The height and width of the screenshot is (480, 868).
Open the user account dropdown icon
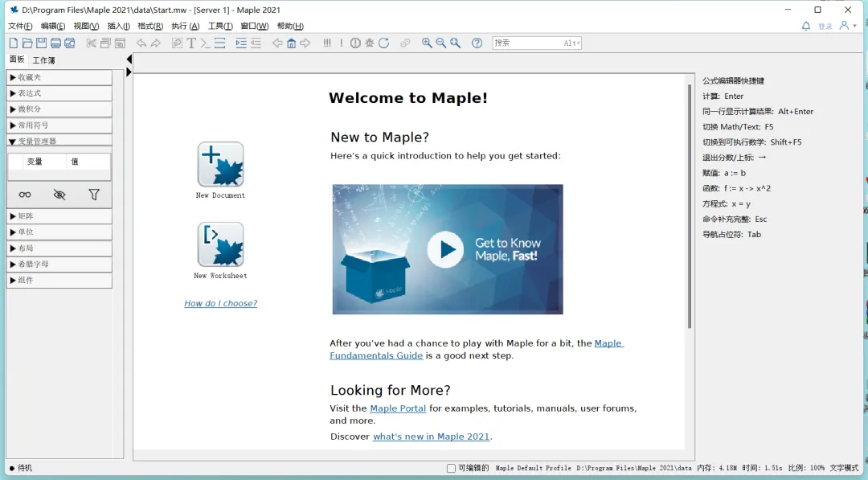click(x=848, y=26)
